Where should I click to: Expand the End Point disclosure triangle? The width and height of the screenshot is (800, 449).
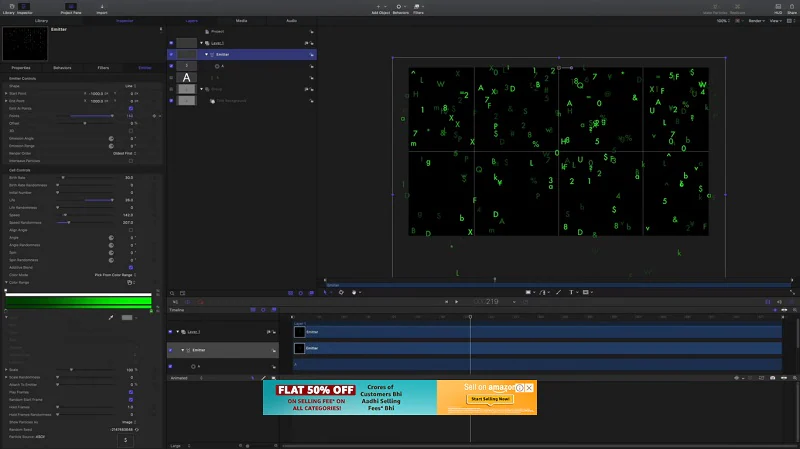click(6, 101)
